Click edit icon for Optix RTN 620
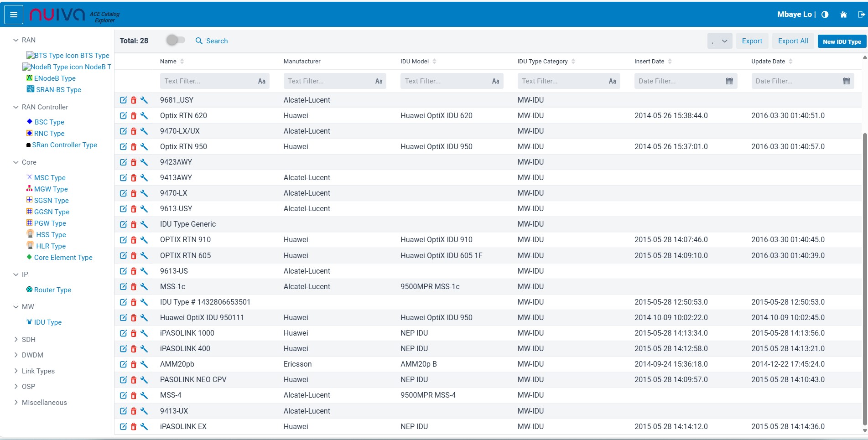The height and width of the screenshot is (440, 868). click(x=123, y=116)
